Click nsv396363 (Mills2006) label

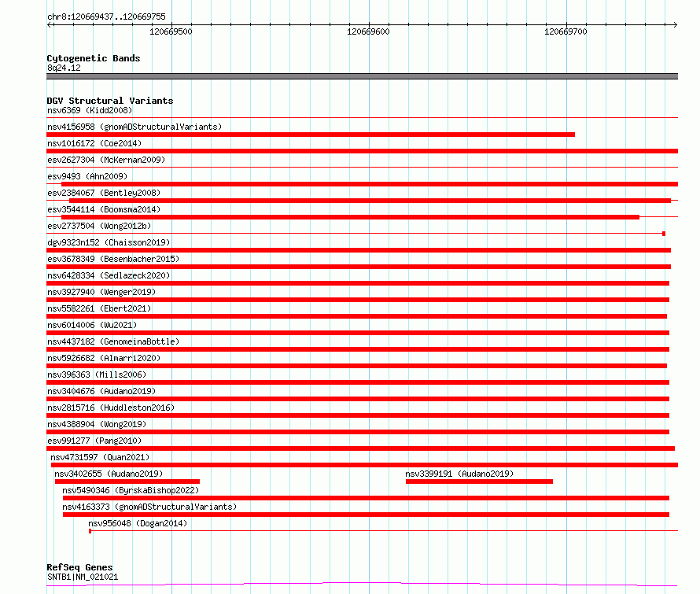[97, 374]
